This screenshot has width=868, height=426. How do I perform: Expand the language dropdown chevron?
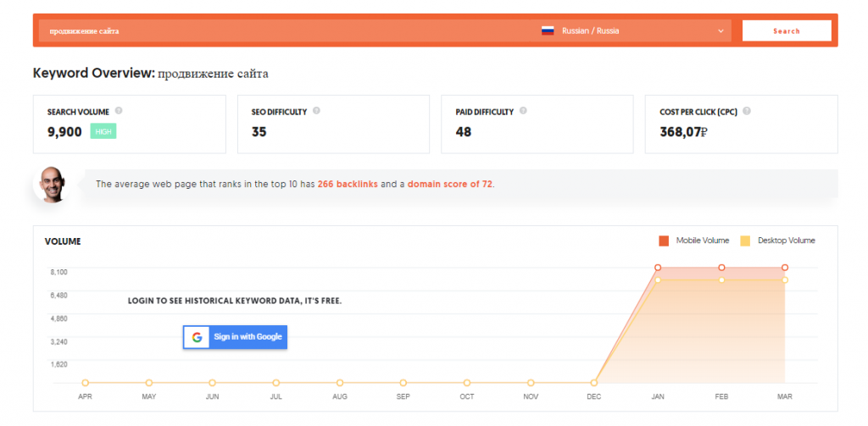point(721,30)
